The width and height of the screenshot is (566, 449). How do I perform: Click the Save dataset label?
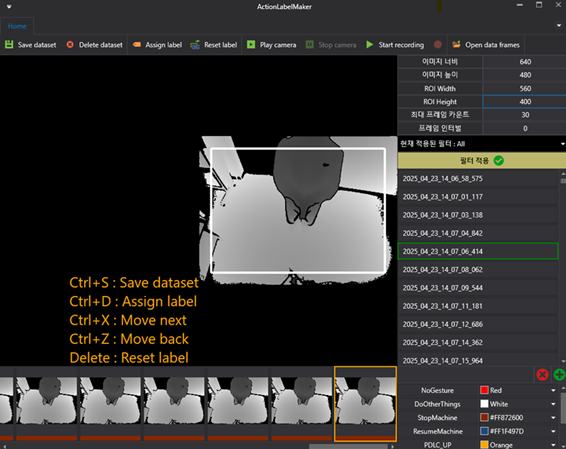pyautogui.click(x=37, y=45)
